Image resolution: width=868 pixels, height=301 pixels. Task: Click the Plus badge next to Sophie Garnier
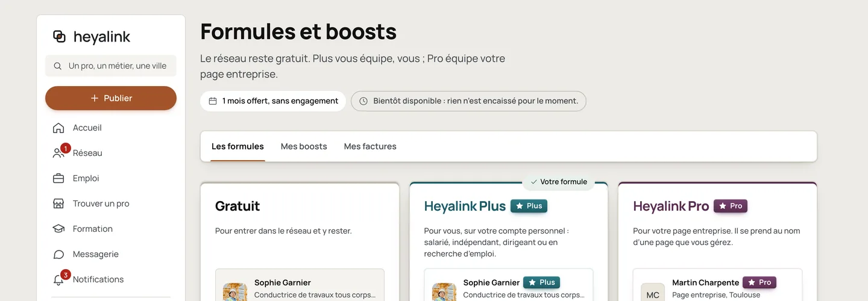(x=541, y=282)
